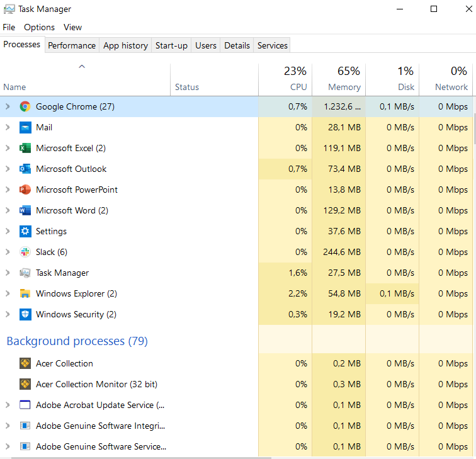476x459 pixels.
Task: Click the Acer Collection icon
Action: [x=25, y=363]
